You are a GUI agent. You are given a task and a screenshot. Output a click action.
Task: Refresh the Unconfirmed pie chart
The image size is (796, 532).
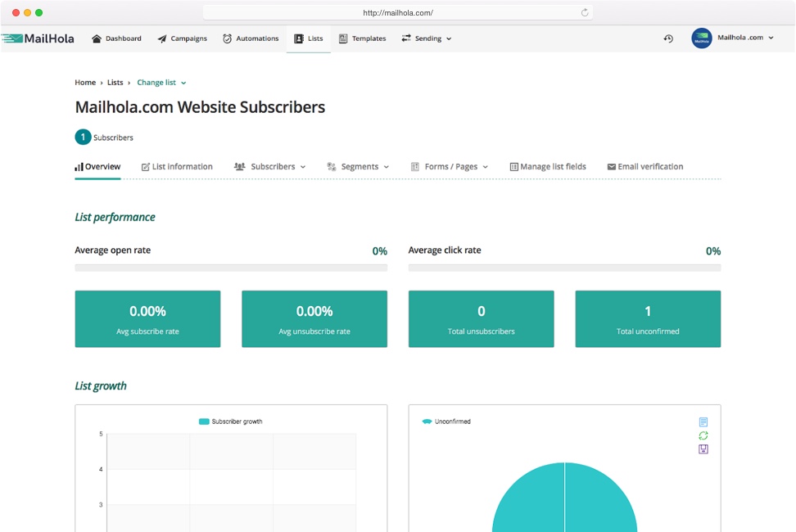click(x=703, y=435)
